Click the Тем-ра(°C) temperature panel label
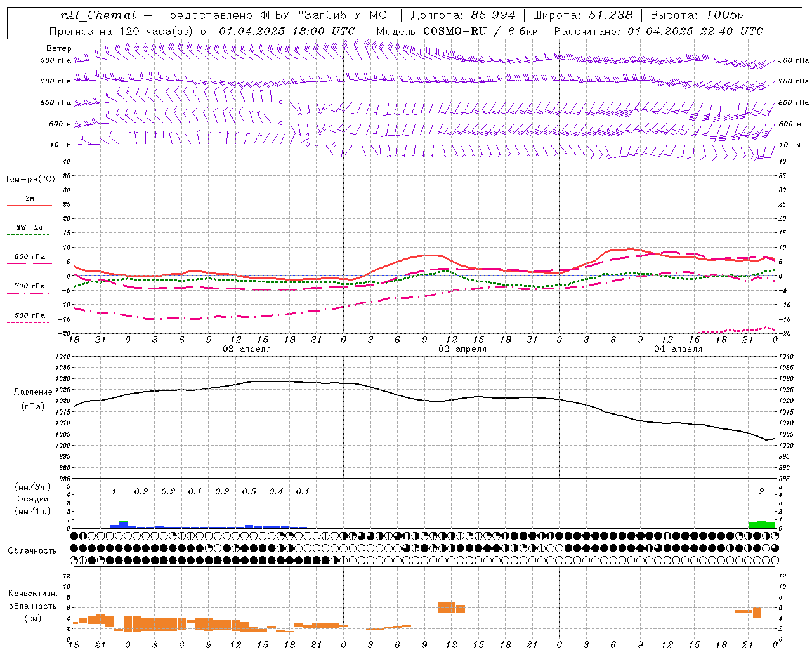This screenshot has height=650, width=812. pos(30,180)
